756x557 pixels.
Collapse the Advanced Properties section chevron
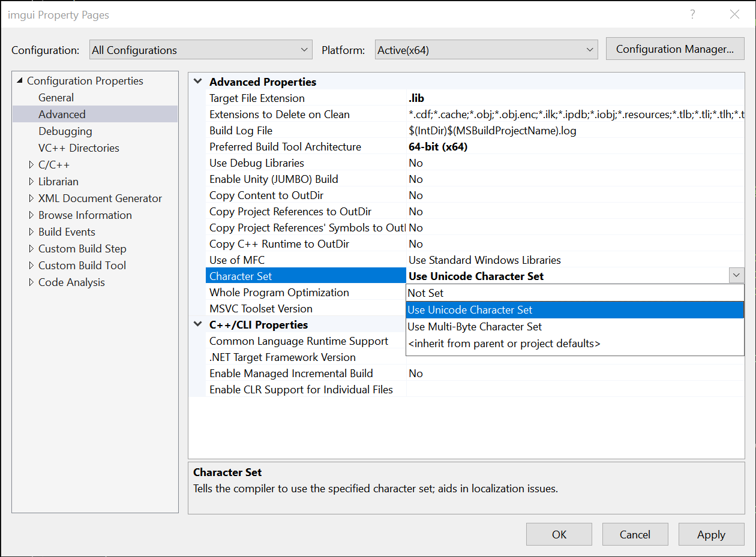(198, 81)
